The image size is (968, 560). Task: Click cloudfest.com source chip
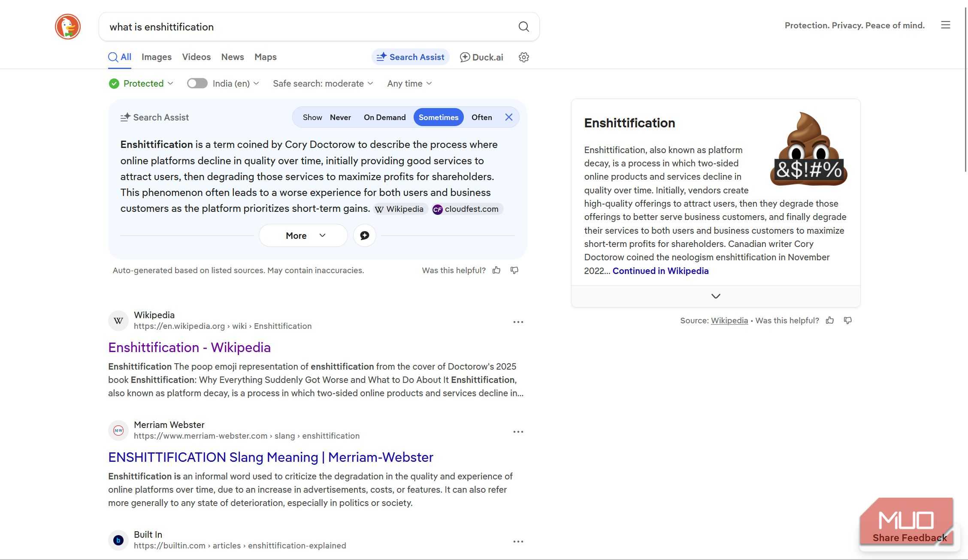tap(467, 209)
